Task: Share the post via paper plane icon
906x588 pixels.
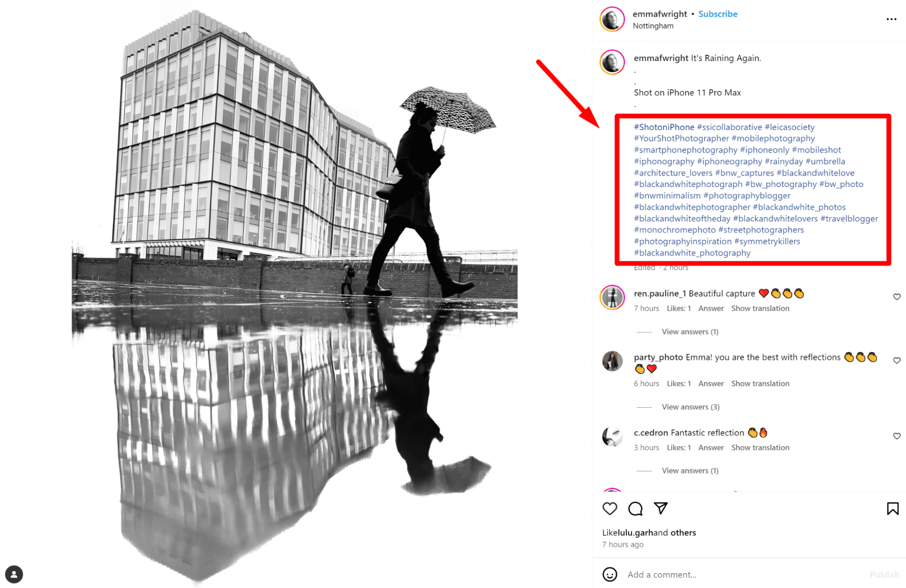Action: coord(660,508)
